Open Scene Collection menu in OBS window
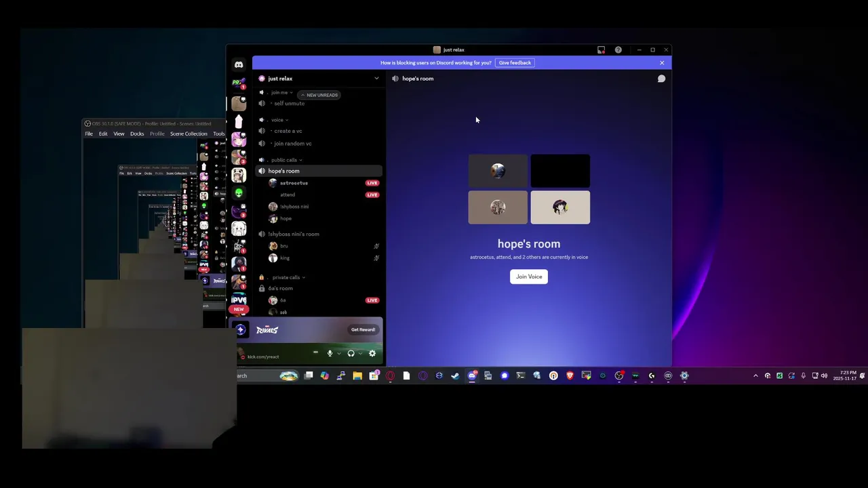The image size is (868, 488). point(189,134)
